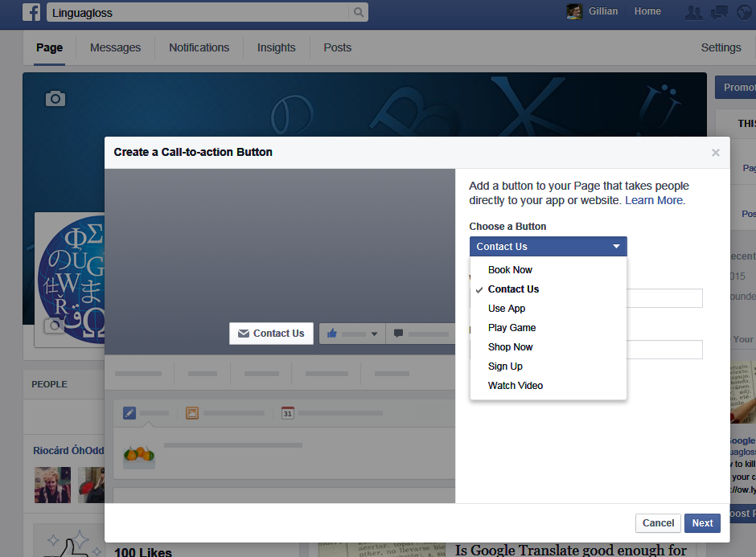The height and width of the screenshot is (557, 756).
Task: Open the friend requests icon
Action: pos(694,13)
